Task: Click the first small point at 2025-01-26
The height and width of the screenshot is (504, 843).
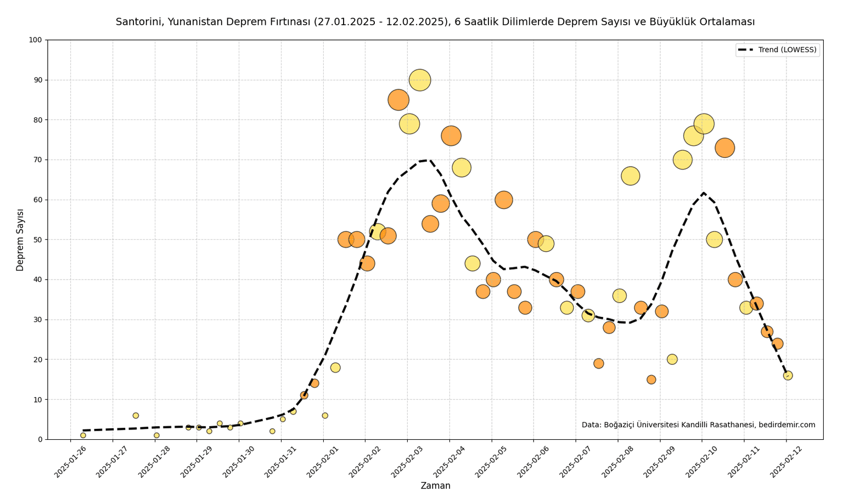Action: 83,435
